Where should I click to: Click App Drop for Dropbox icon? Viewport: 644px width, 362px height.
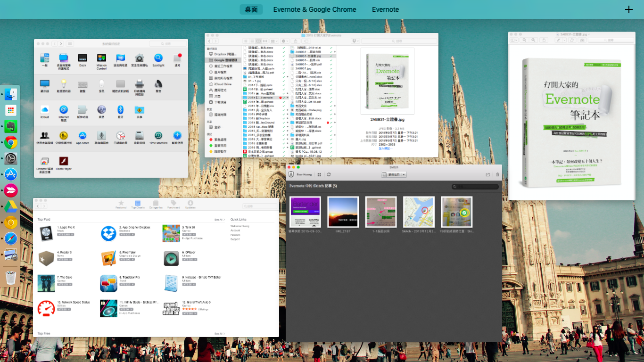pyautogui.click(x=108, y=233)
